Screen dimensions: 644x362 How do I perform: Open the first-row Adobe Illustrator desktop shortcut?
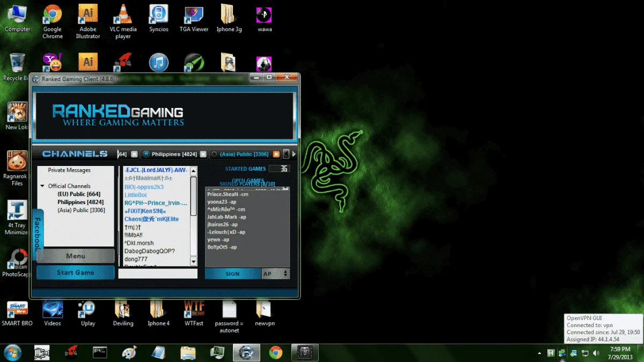[88, 21]
